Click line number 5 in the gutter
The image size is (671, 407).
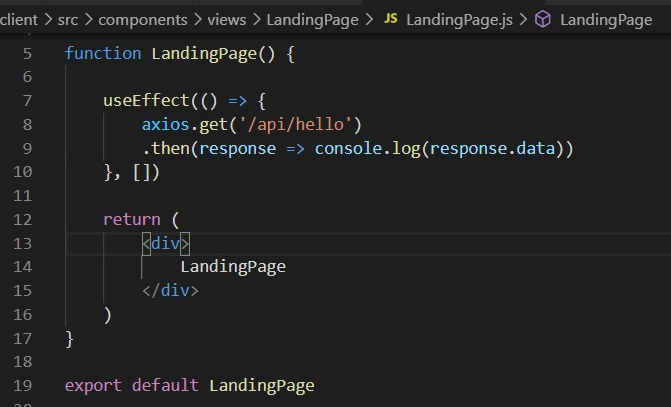click(x=27, y=54)
